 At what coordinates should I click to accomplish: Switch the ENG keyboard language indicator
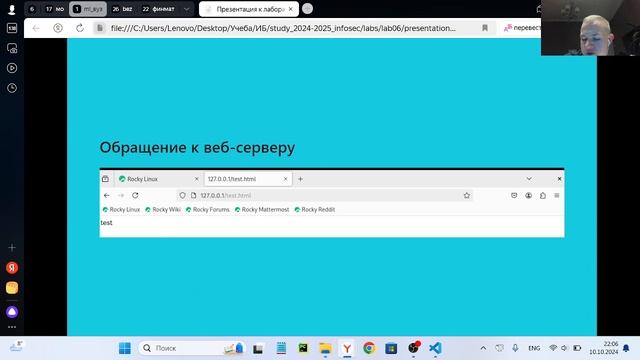(534, 348)
